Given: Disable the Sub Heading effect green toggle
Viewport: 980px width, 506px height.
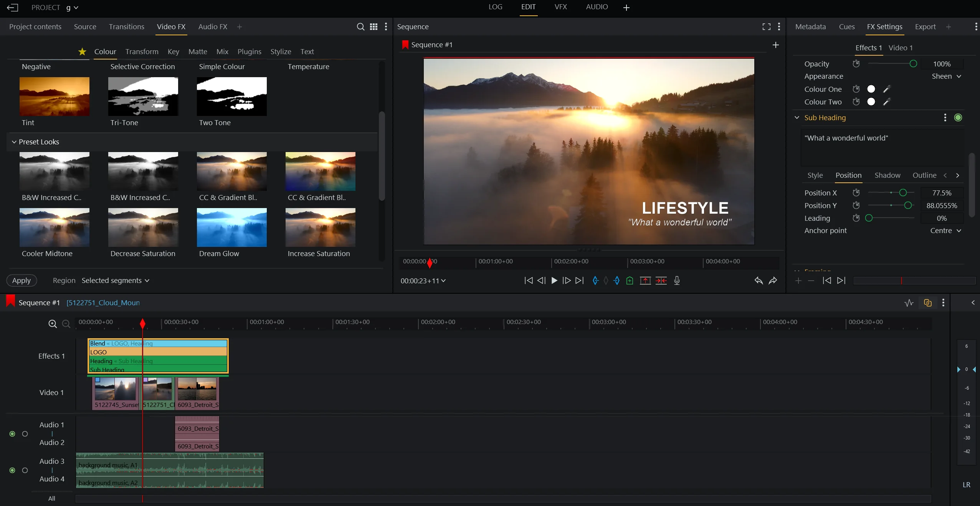Looking at the screenshot, I should click(x=958, y=117).
